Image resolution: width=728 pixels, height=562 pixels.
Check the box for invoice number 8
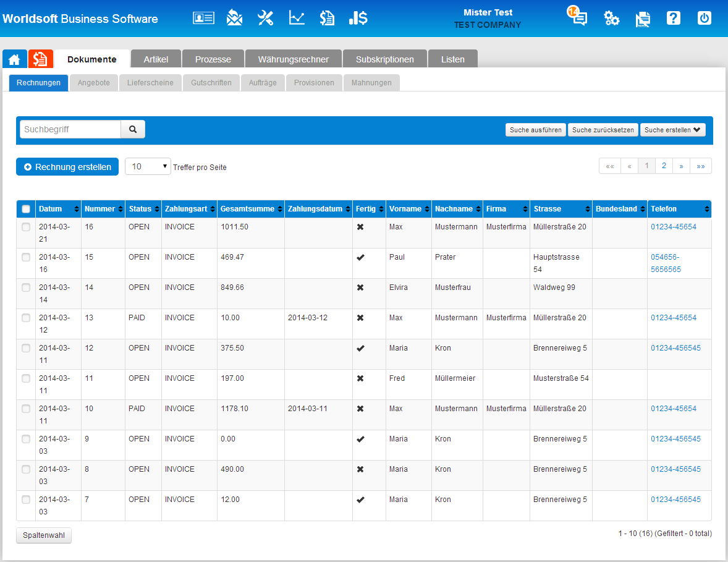(26, 469)
